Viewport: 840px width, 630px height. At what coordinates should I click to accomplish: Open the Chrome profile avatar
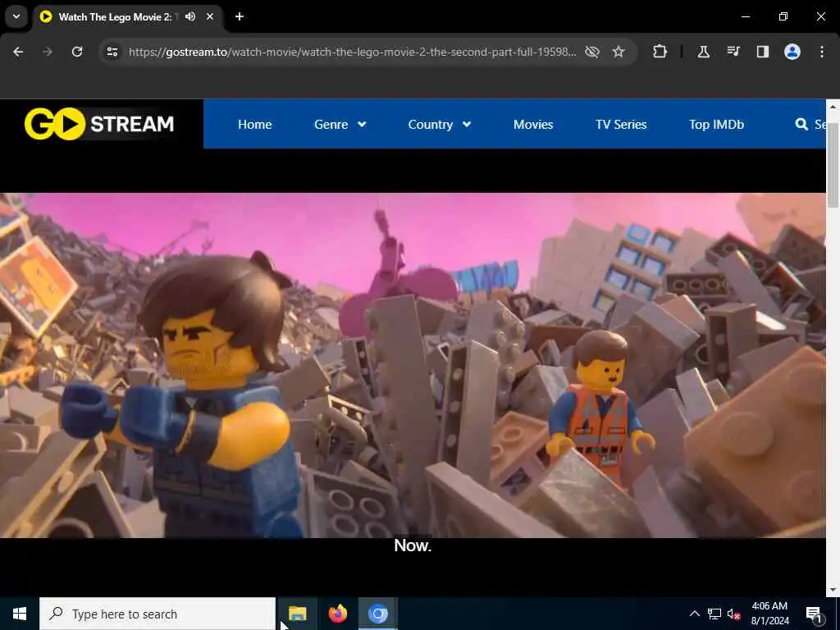coord(792,52)
